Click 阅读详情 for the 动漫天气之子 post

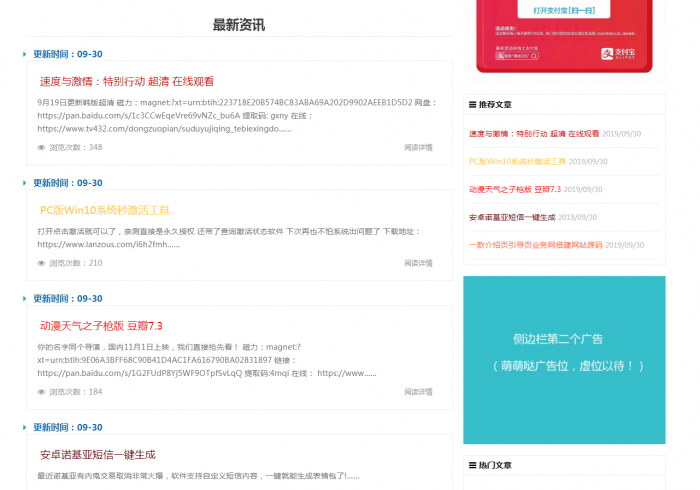point(418,391)
